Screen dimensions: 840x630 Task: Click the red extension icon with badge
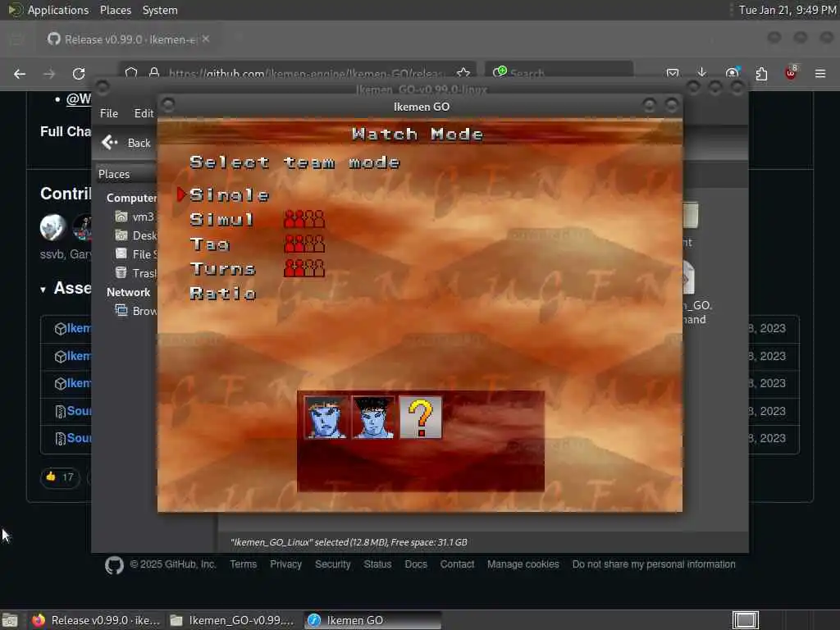click(x=791, y=73)
